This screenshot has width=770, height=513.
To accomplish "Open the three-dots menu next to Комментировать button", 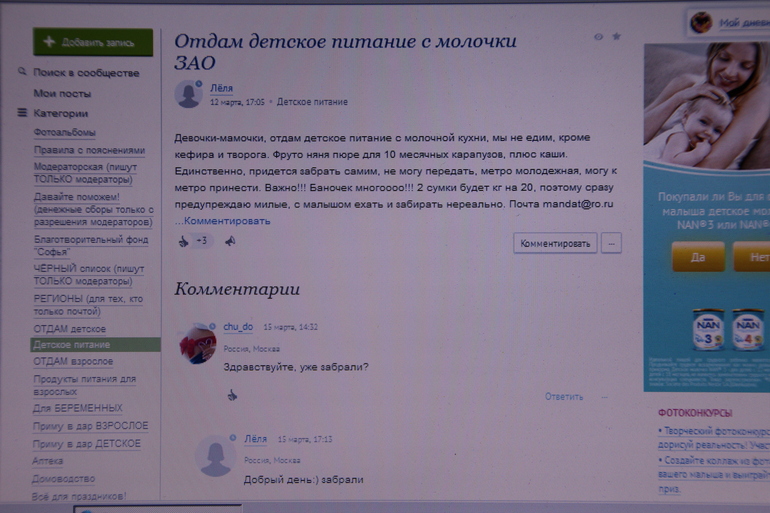I will click(612, 243).
